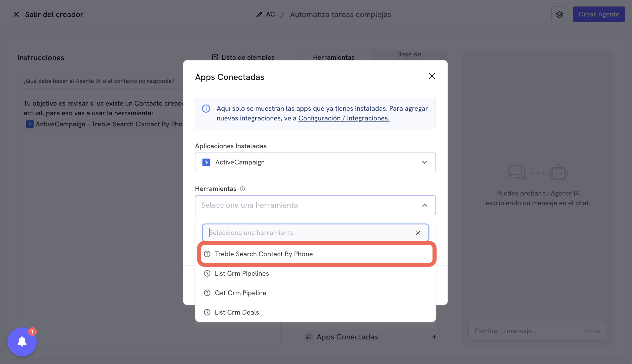Click the pencil edit icon next to AC
This screenshot has width=632, height=364.
[x=259, y=14]
